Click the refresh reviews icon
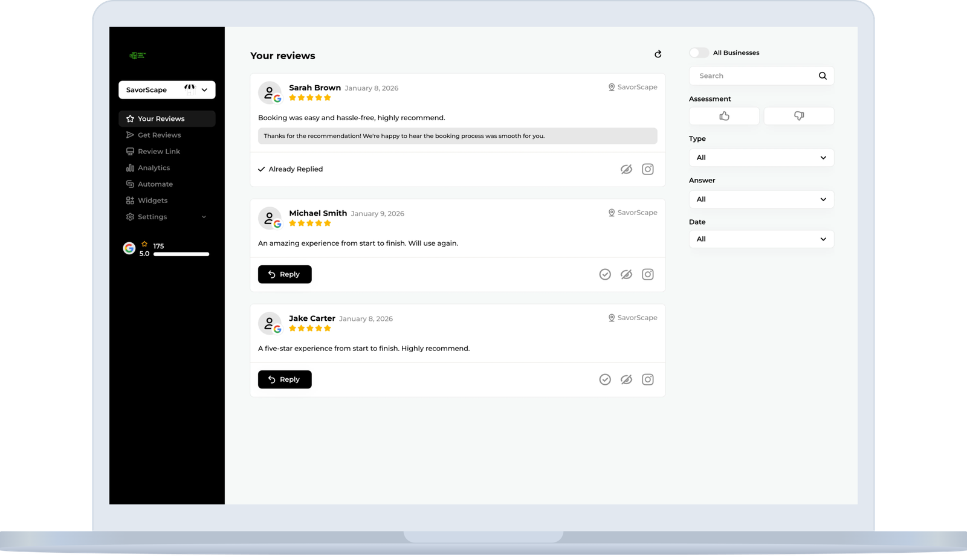The height and width of the screenshot is (560, 967). click(658, 54)
